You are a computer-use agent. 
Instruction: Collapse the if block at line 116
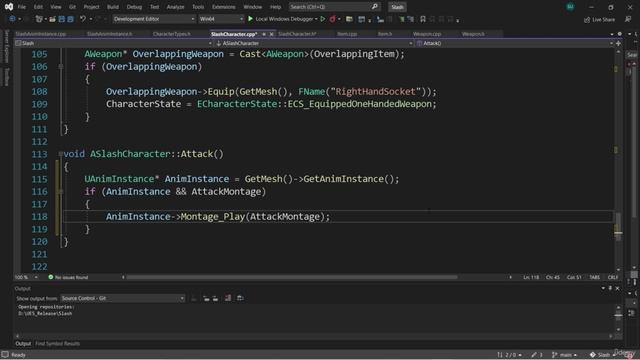coord(60,191)
